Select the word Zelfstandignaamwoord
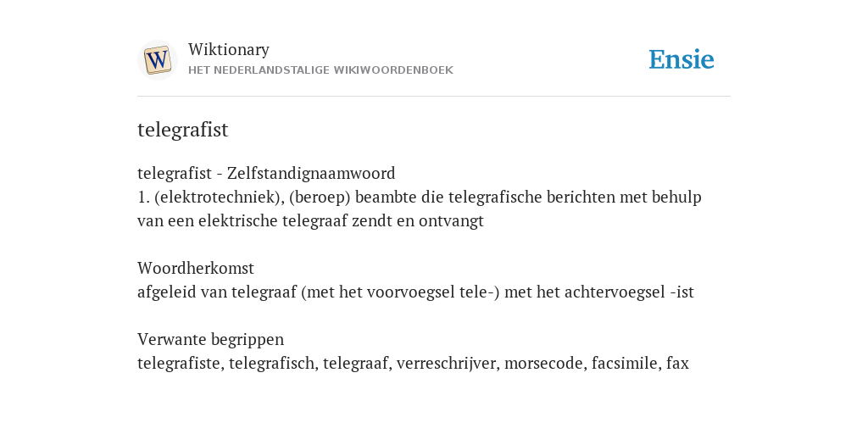 click(x=311, y=173)
